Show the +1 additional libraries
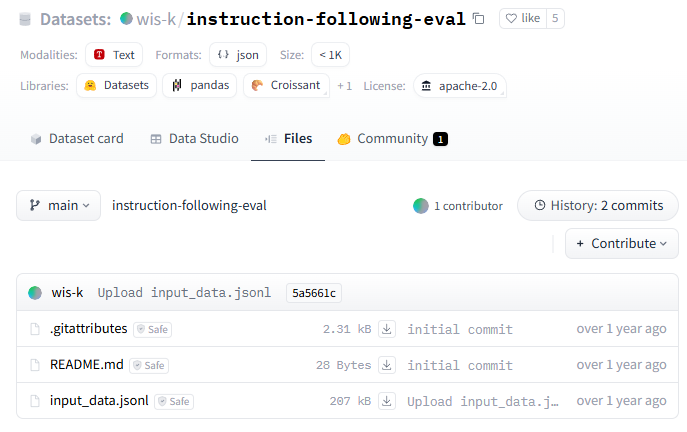The height and width of the screenshot is (432, 687). (x=344, y=86)
